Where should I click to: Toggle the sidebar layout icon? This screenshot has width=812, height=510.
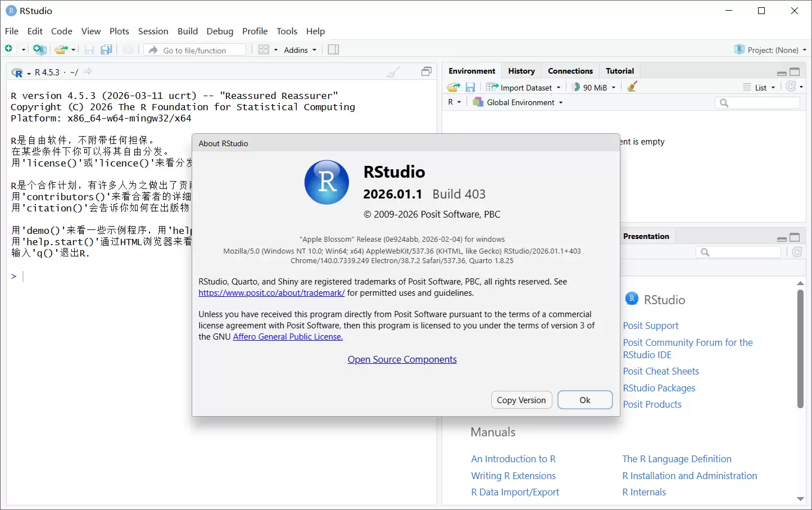point(333,49)
